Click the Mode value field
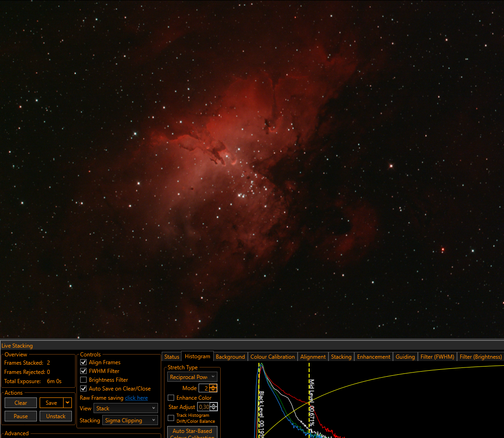 204,388
